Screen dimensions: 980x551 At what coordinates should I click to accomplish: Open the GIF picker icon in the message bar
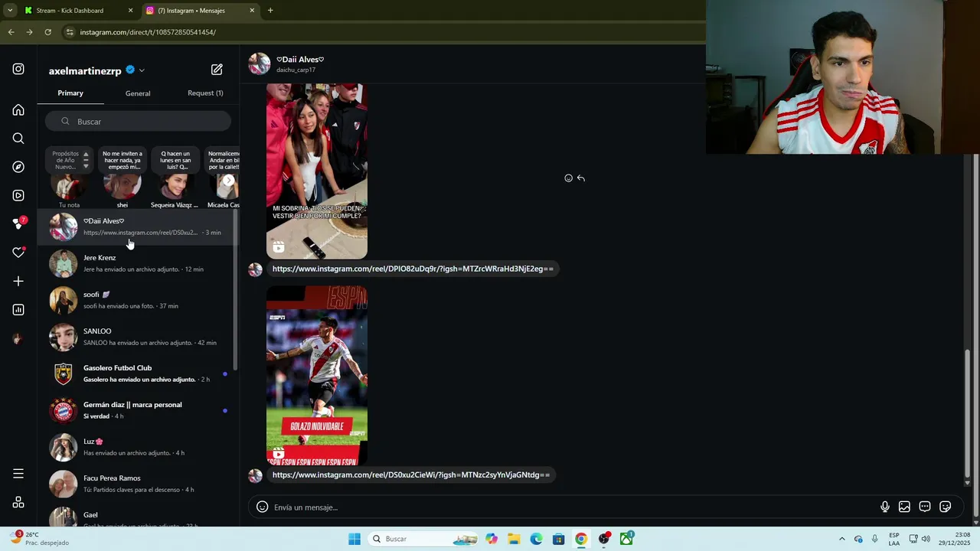[x=925, y=507]
